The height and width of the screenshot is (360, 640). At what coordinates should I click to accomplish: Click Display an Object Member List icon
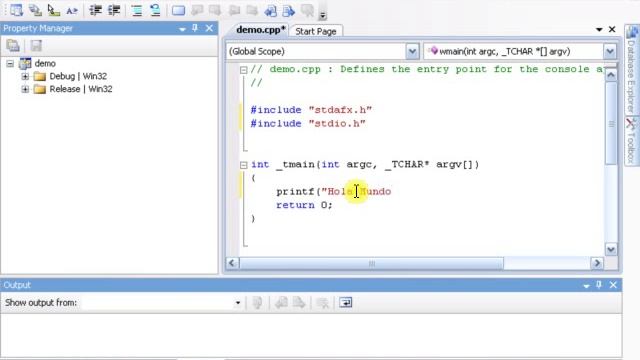click(x=16, y=10)
